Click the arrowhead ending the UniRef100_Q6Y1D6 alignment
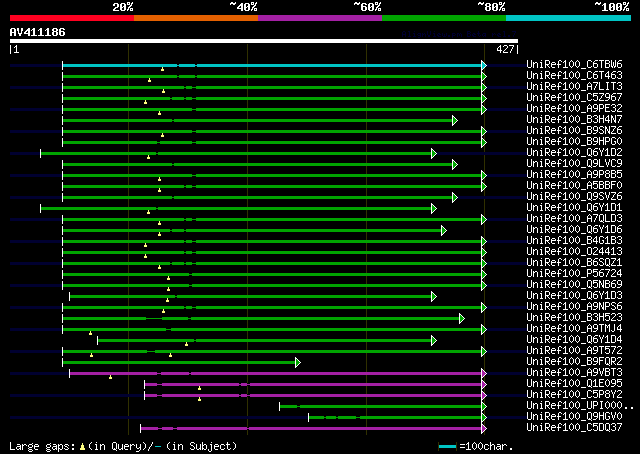The height and width of the screenshot is (454, 640). 444,231
